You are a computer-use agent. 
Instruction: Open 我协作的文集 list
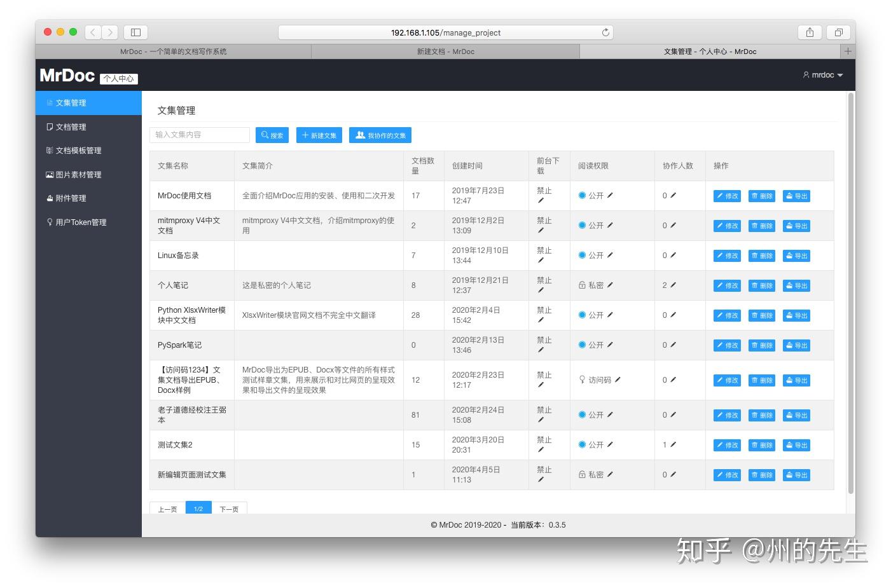(x=380, y=135)
